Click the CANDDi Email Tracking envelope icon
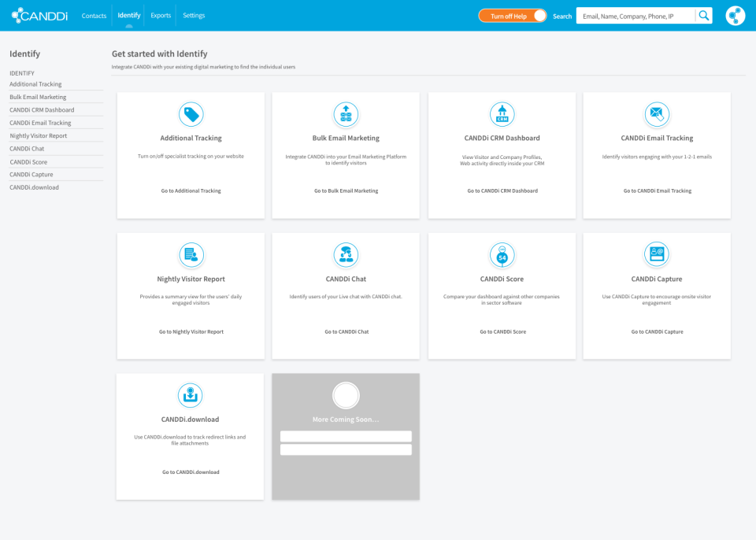Viewport: 756px width, 540px height. (657, 114)
